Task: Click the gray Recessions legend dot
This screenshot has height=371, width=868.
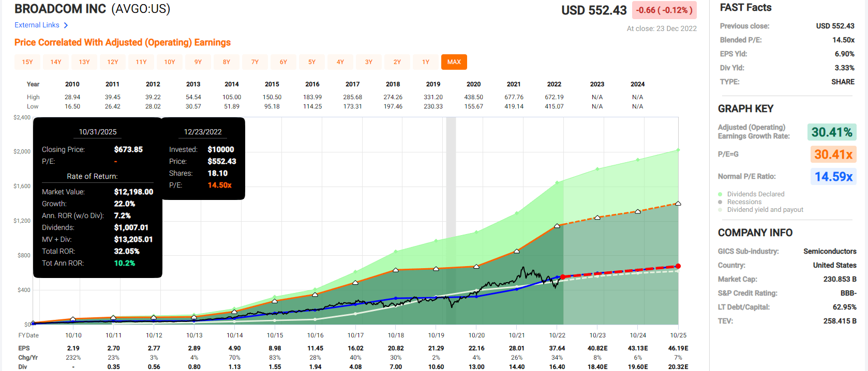Action: coord(720,202)
